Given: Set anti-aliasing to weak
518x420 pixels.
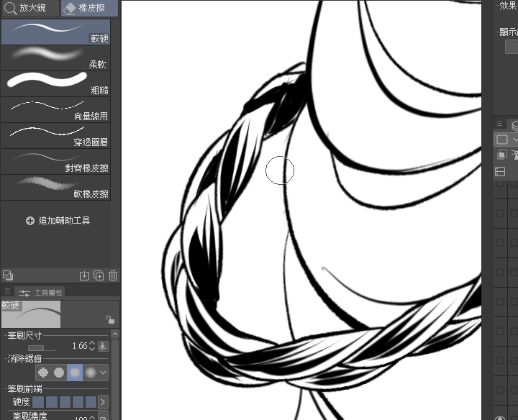Looking at the screenshot, I should [x=59, y=373].
